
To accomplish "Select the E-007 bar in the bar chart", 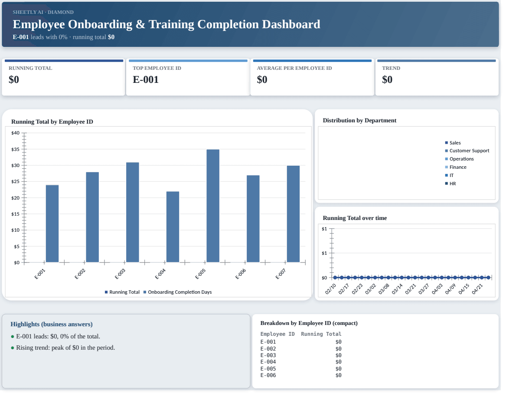I will click(293, 214).
